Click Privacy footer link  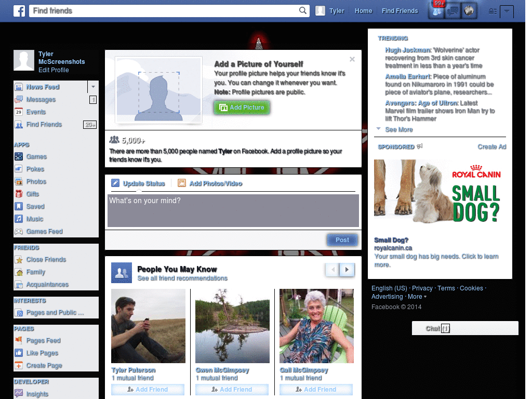422,288
